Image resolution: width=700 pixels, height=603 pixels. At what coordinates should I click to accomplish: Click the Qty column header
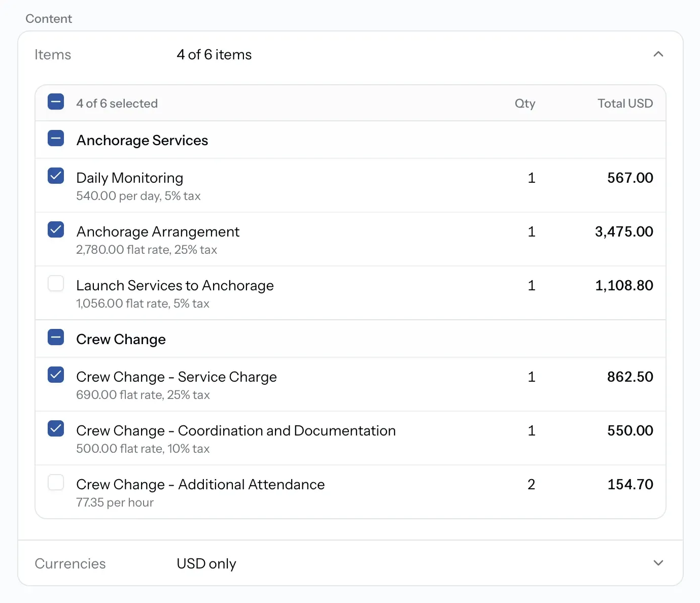[x=525, y=104]
